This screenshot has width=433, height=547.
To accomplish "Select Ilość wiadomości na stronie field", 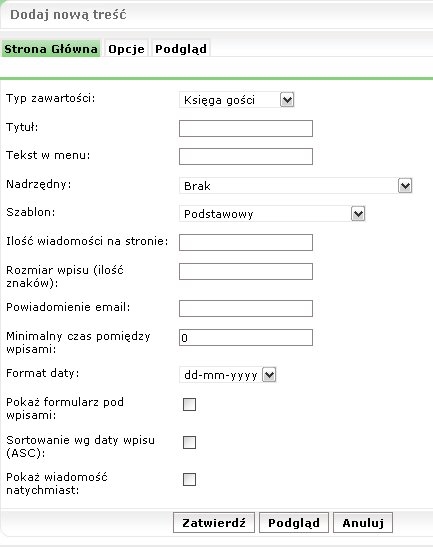I will (x=246, y=242).
